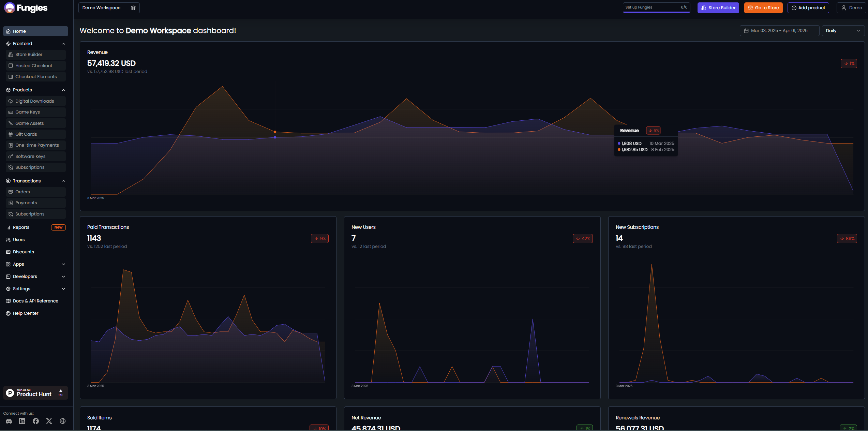This screenshot has width=868, height=431.
Task: Click the Fungies logo
Action: click(x=26, y=8)
